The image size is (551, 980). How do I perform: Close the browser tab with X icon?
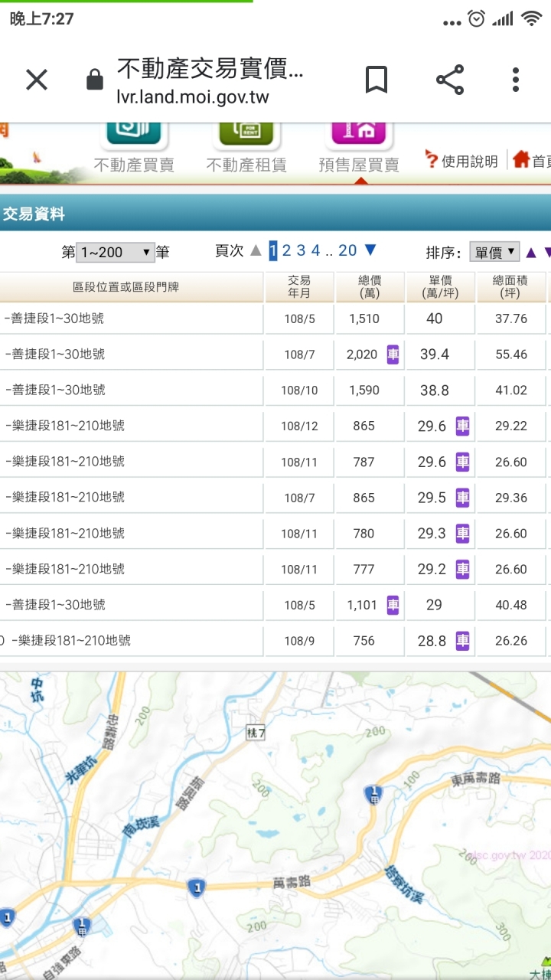[x=37, y=80]
